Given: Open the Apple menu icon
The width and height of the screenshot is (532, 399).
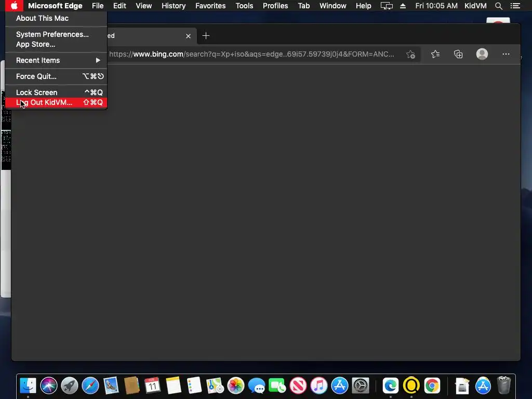Looking at the screenshot, I should tap(14, 6).
